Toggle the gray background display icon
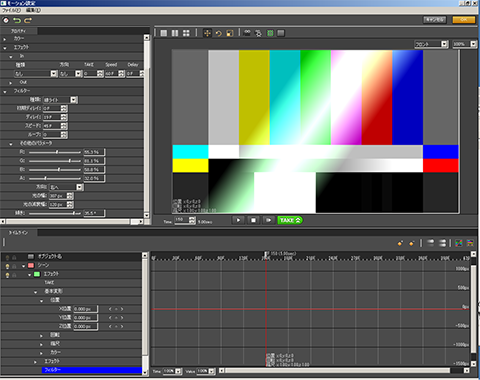The image size is (480, 380). pyautogui.click(x=281, y=33)
